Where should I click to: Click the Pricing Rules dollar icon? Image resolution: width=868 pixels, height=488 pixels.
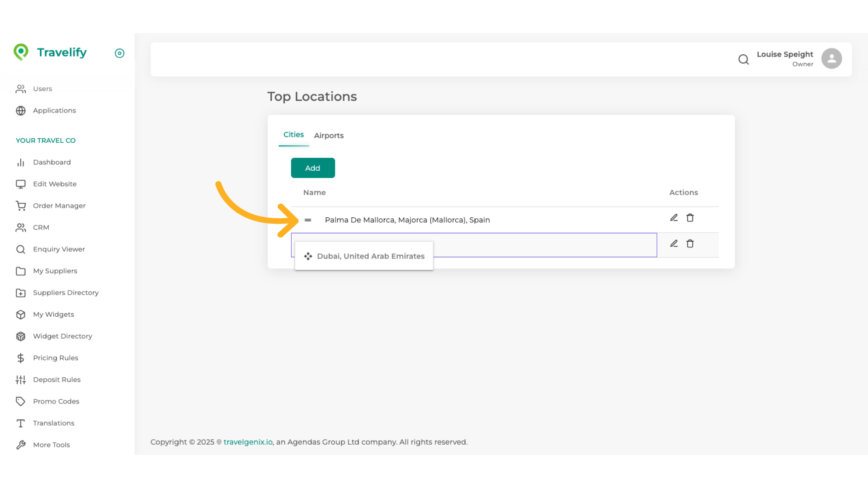point(21,358)
